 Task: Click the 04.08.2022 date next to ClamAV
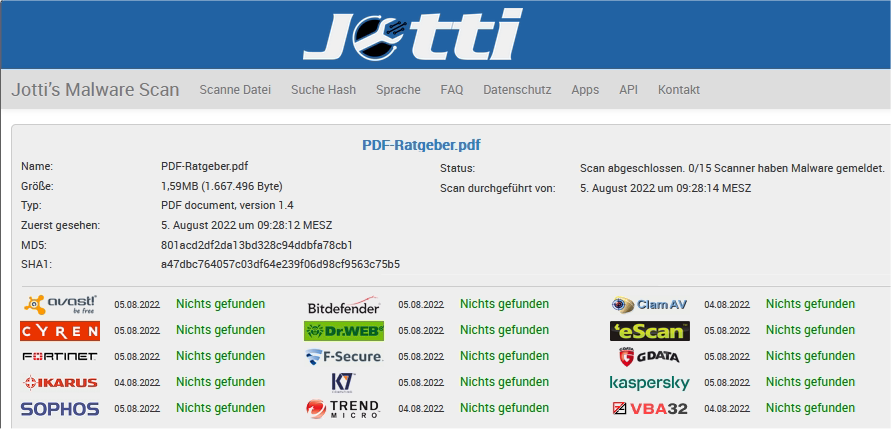tap(727, 305)
